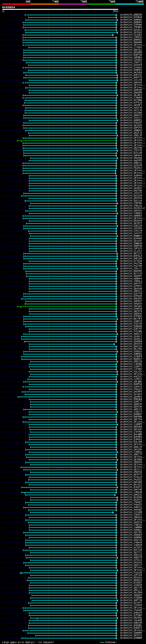This screenshot has height=644, width=146.
Task: Select label UniRef100_P46287
Action: tap(131, 123)
